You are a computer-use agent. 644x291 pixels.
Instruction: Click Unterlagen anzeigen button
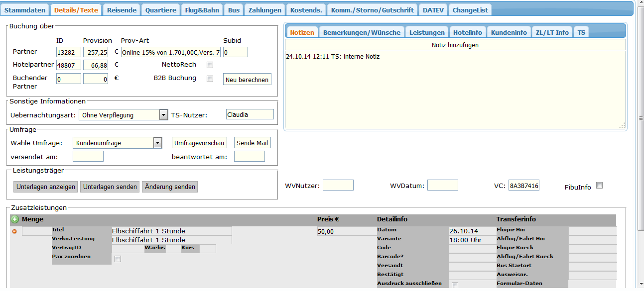(46, 187)
